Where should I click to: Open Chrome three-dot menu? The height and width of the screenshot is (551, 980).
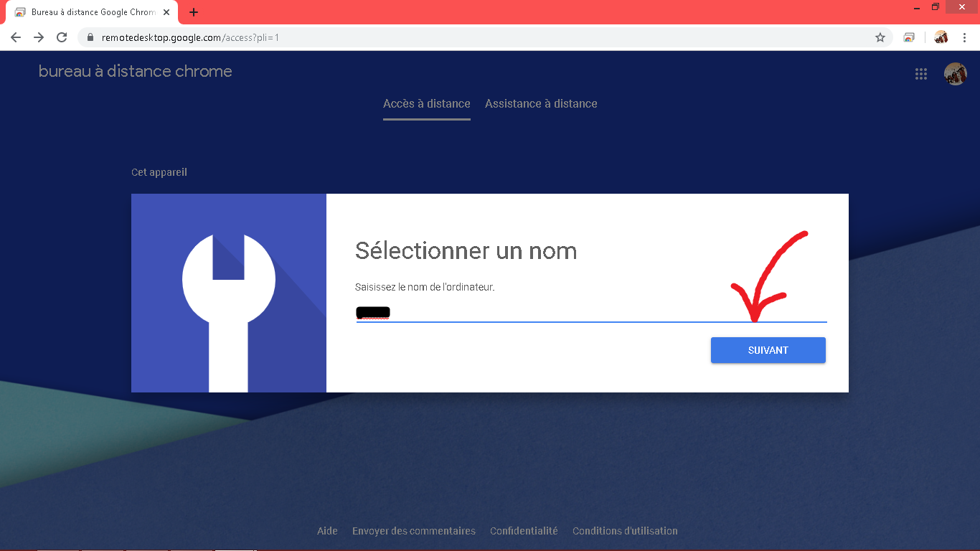964,37
